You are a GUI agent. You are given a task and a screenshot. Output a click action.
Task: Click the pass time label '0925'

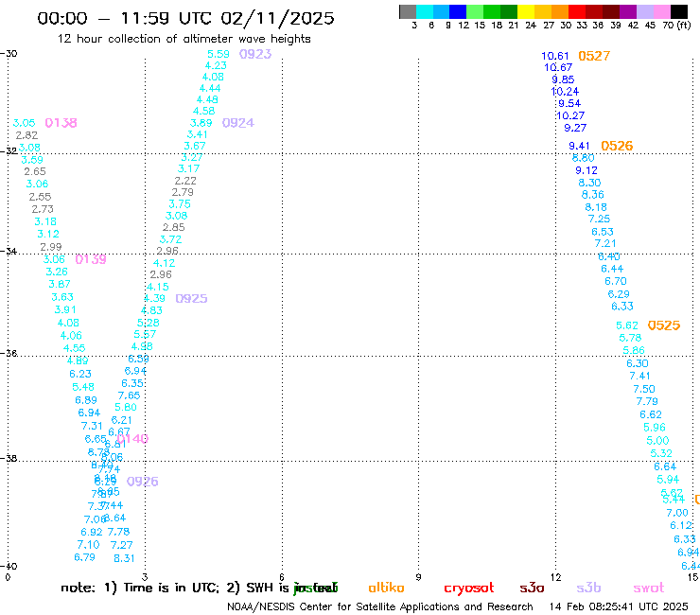pos(191,298)
